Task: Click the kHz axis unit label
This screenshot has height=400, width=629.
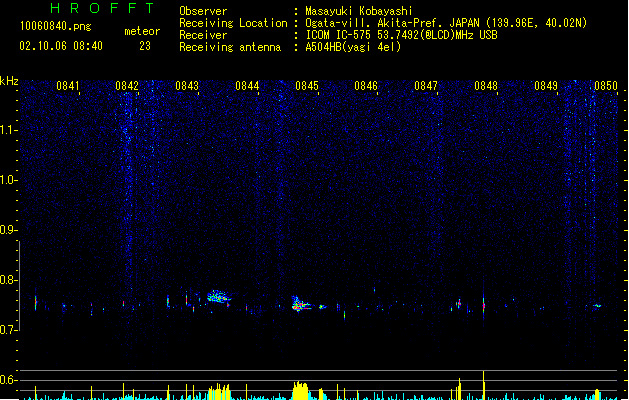Action: [x=9, y=81]
